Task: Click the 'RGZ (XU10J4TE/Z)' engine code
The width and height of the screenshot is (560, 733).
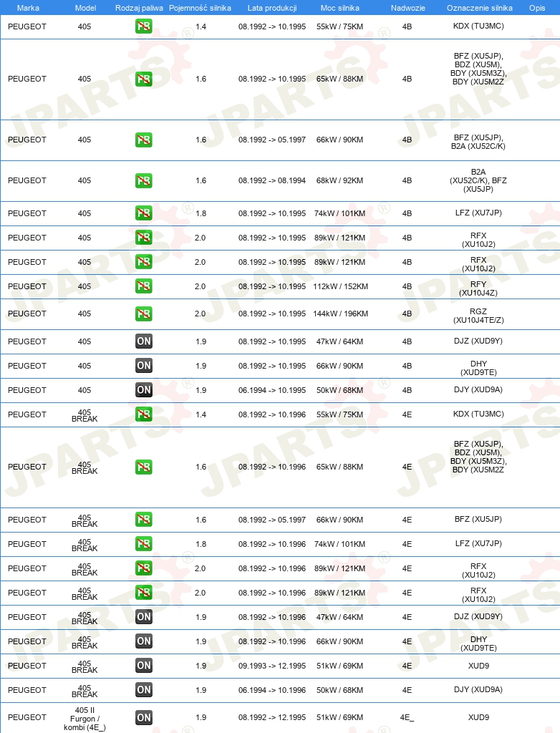Action: tap(478, 316)
